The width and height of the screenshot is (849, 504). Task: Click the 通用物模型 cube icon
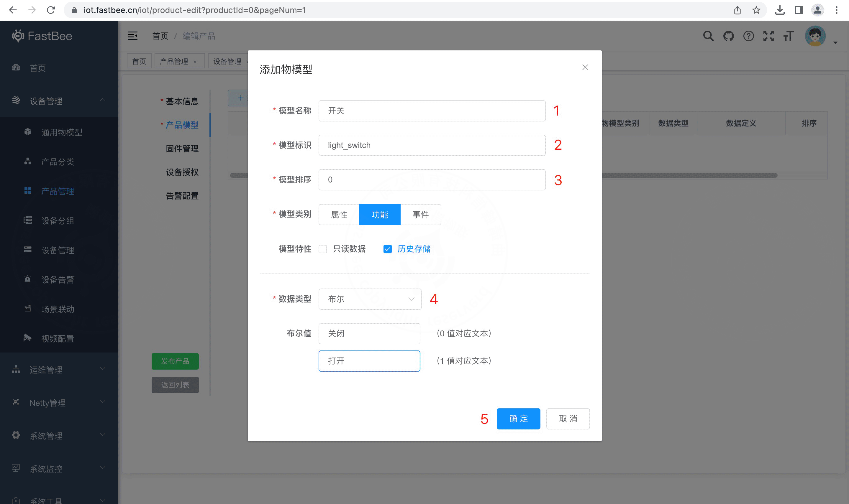click(27, 132)
